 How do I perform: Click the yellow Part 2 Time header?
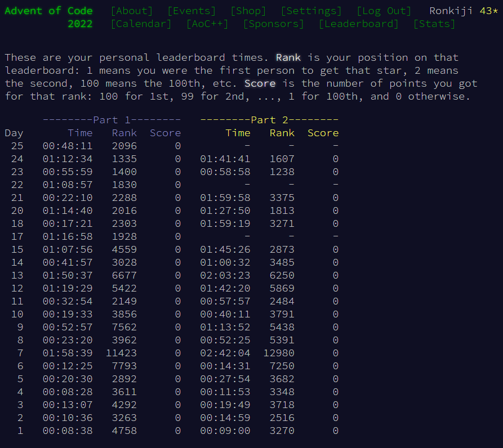pyautogui.click(x=238, y=133)
